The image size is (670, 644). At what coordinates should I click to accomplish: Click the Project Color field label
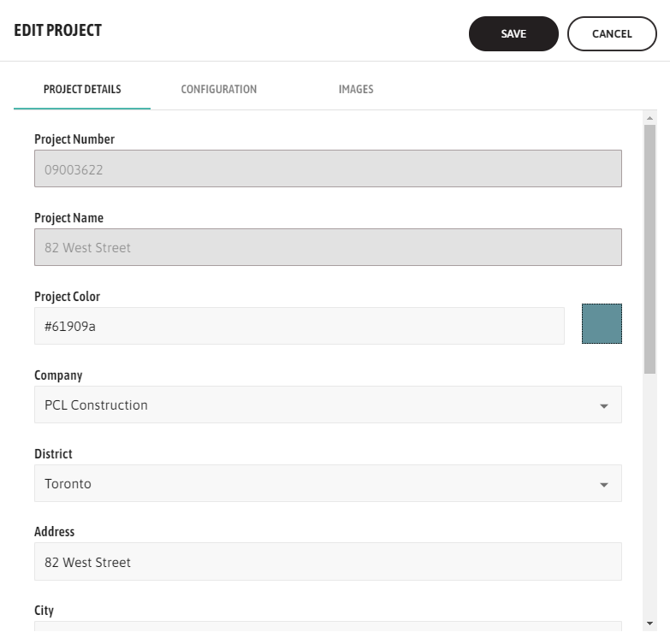pos(67,297)
